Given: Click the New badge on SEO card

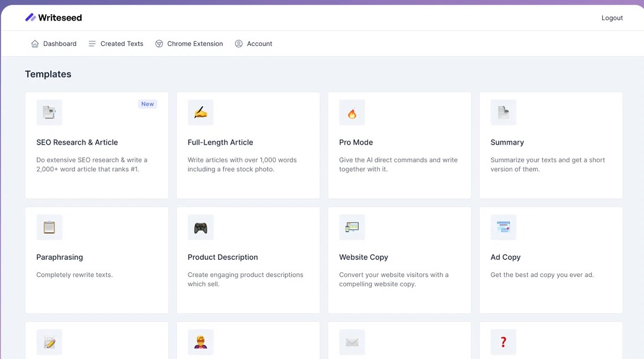Looking at the screenshot, I should [x=148, y=104].
